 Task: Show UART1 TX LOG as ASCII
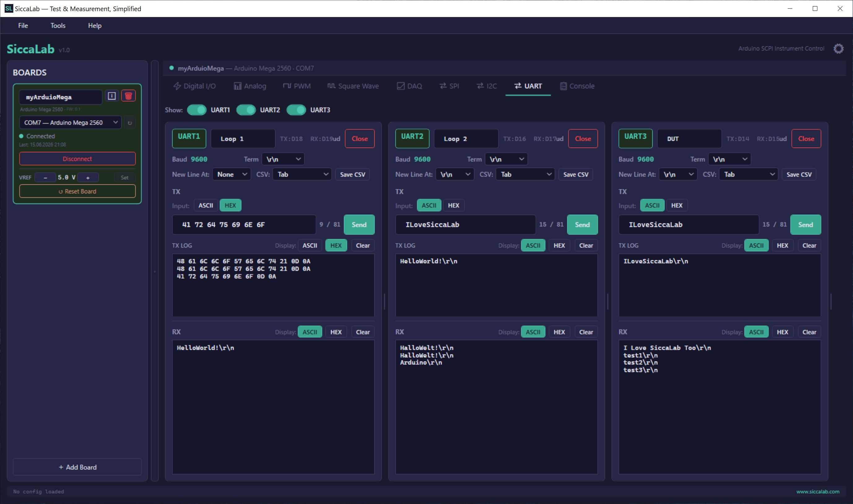point(310,246)
